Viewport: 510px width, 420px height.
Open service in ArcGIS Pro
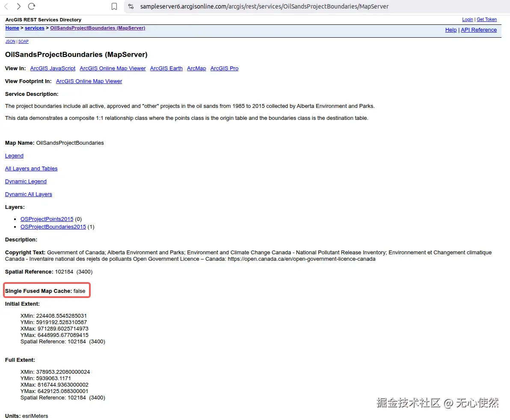click(224, 69)
